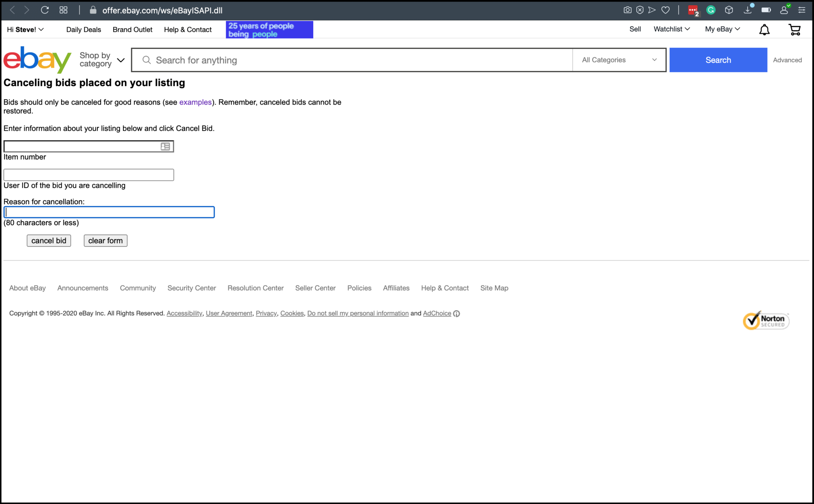The image size is (814, 504).
Task: Follow the examples link
Action: (x=195, y=102)
